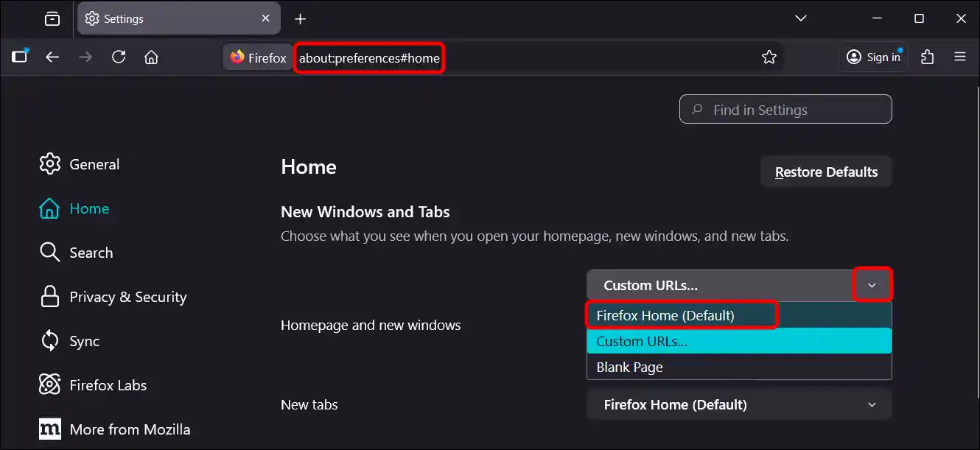Viewport: 980px width, 450px height.
Task: Open a new browser tab
Action: (x=299, y=18)
